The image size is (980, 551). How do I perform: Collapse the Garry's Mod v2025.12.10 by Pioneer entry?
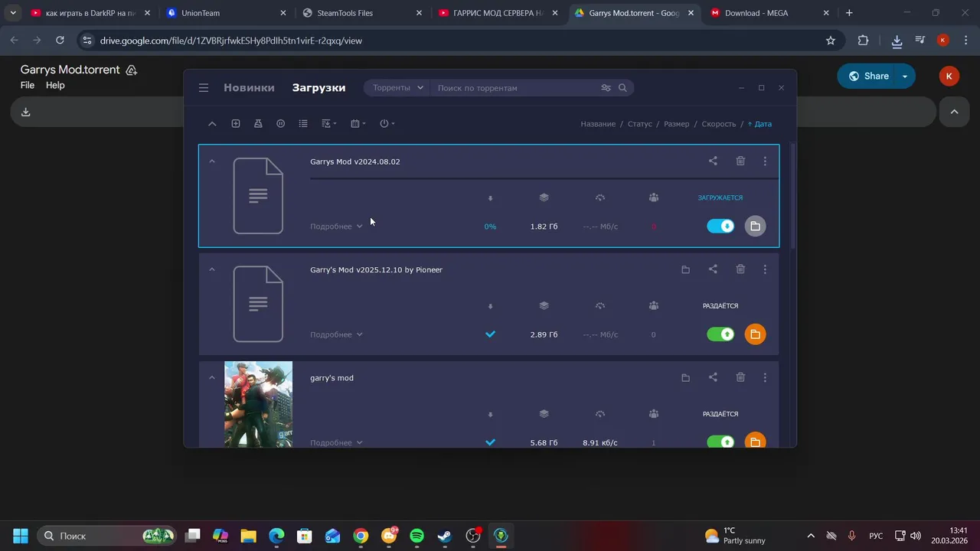point(212,269)
